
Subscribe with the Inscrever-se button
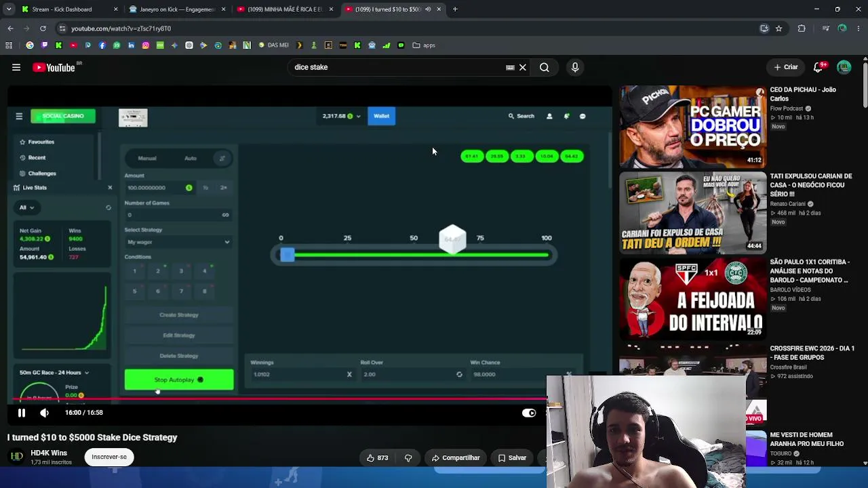[109, 457]
